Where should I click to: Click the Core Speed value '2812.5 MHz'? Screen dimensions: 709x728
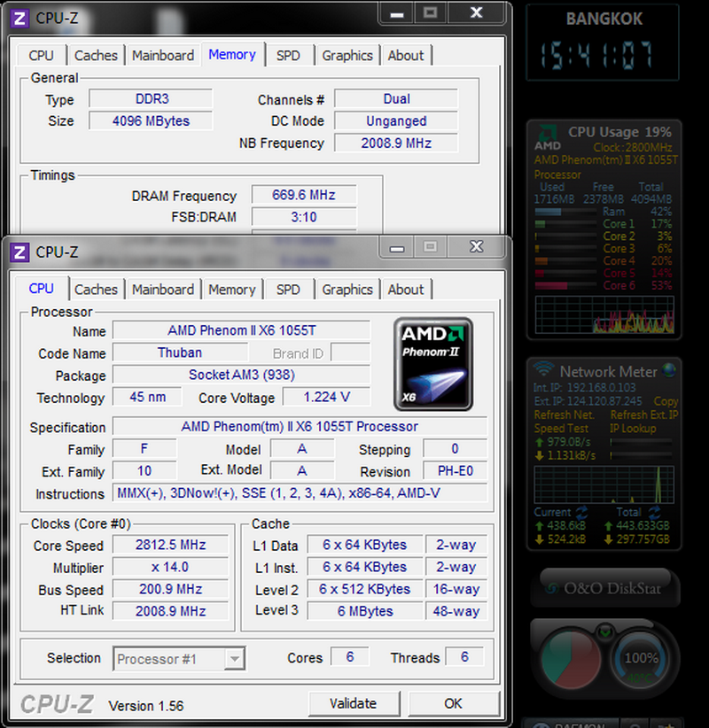pos(170,545)
